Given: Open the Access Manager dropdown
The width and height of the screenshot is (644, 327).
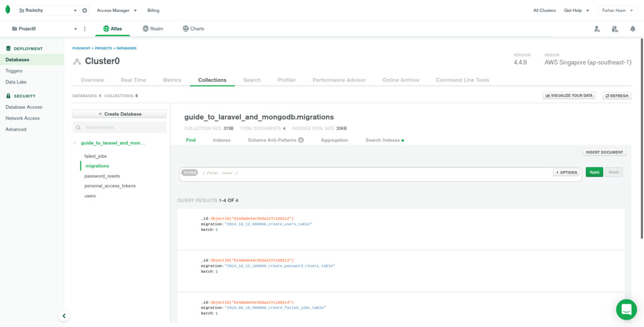Looking at the screenshot, I should click(x=116, y=10).
